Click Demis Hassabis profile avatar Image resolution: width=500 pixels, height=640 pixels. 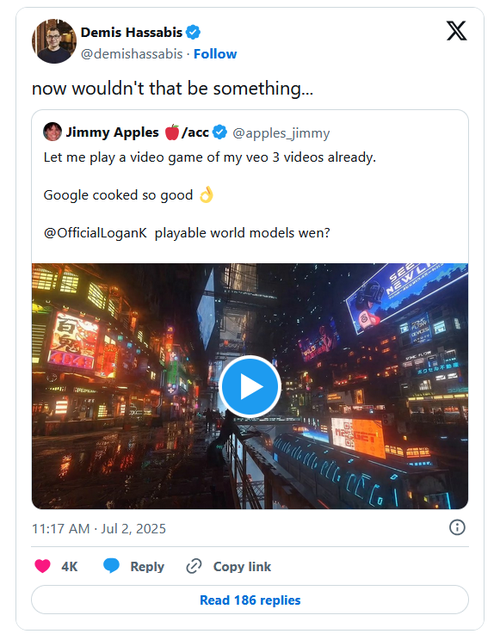54,41
